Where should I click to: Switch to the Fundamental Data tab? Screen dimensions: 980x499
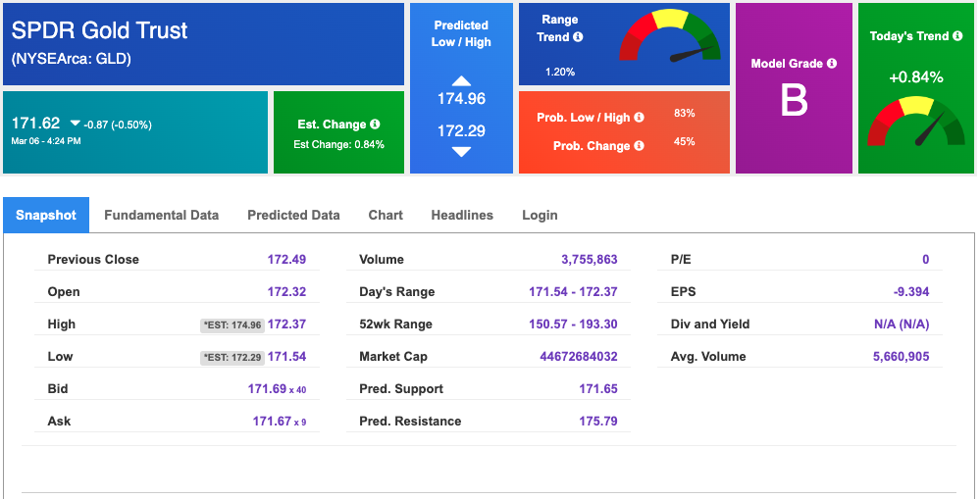pos(161,215)
